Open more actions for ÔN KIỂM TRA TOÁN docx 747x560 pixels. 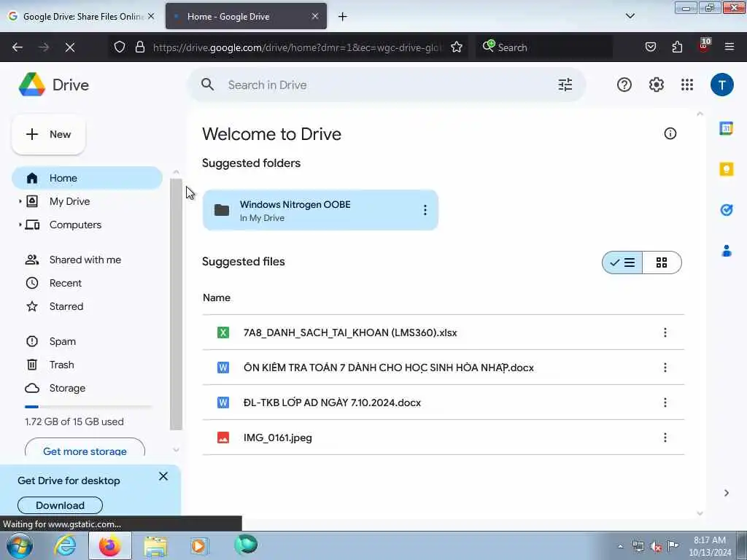[665, 367]
